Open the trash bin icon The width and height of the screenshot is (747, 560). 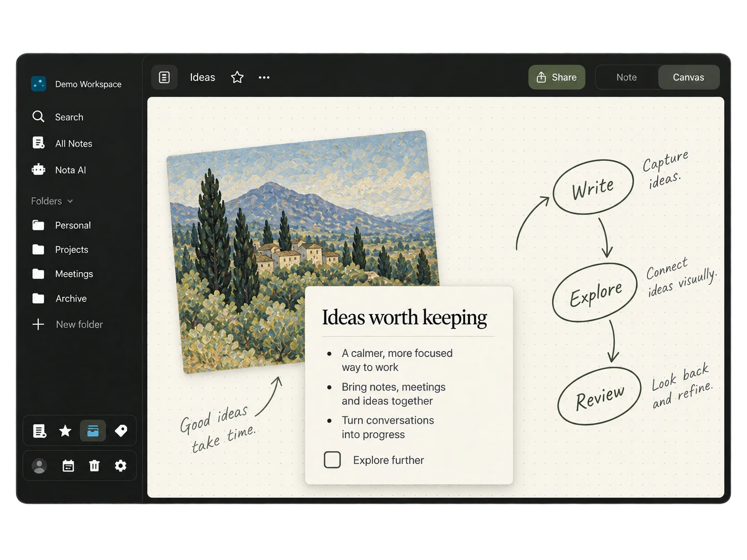pyautogui.click(x=94, y=466)
